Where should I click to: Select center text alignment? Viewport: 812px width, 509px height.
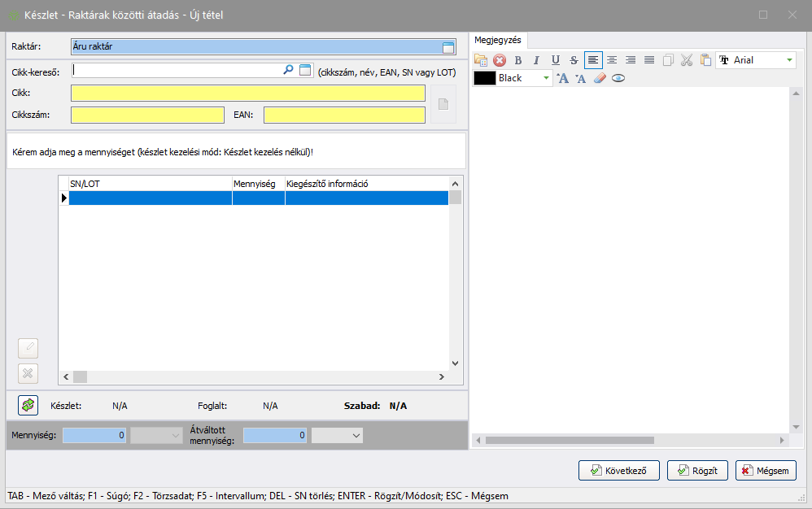(x=612, y=60)
